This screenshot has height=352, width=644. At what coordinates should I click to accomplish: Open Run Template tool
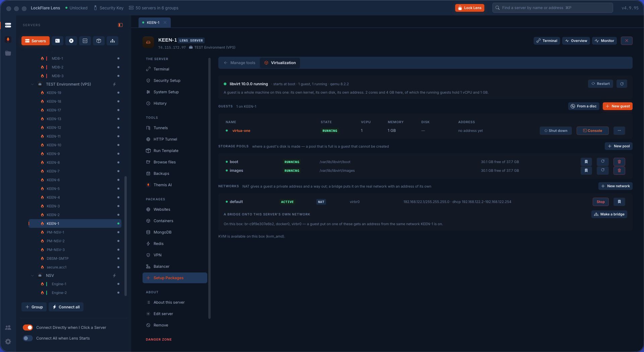(175, 151)
